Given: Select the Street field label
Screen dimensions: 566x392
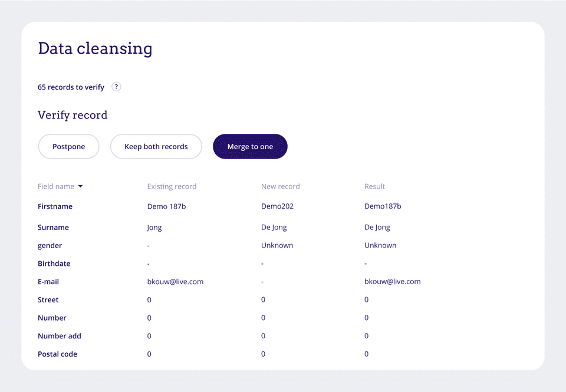Looking at the screenshot, I should click(x=48, y=299).
